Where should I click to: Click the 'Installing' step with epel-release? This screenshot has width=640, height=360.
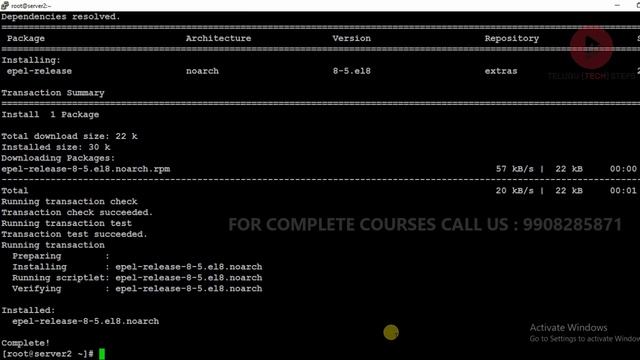tap(137, 267)
